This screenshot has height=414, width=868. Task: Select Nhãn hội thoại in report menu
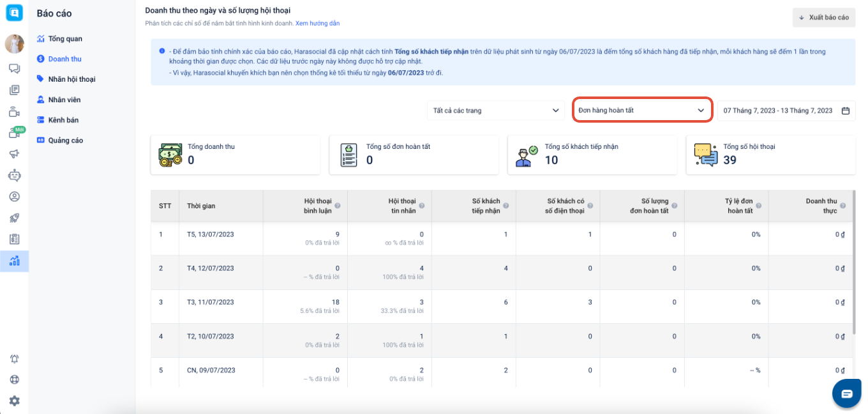click(x=71, y=79)
